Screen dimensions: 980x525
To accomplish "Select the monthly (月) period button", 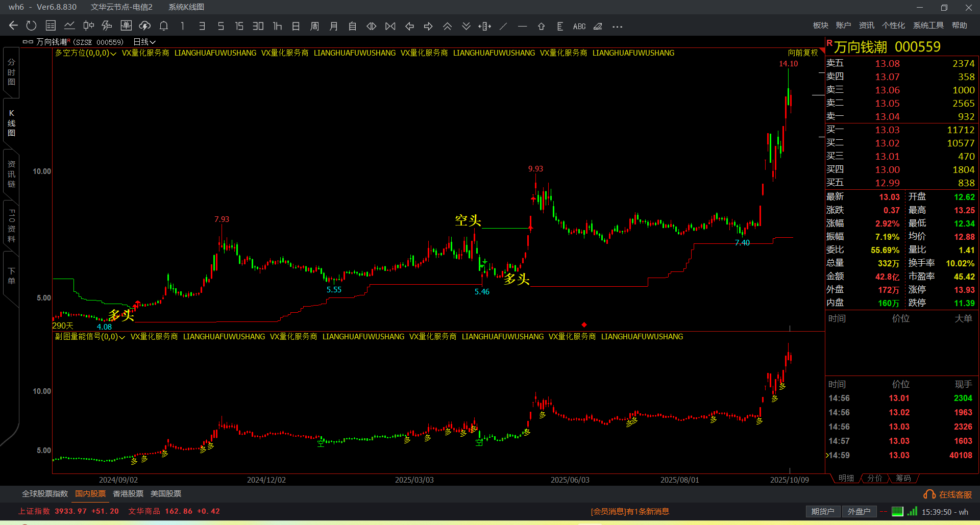I will click(334, 26).
